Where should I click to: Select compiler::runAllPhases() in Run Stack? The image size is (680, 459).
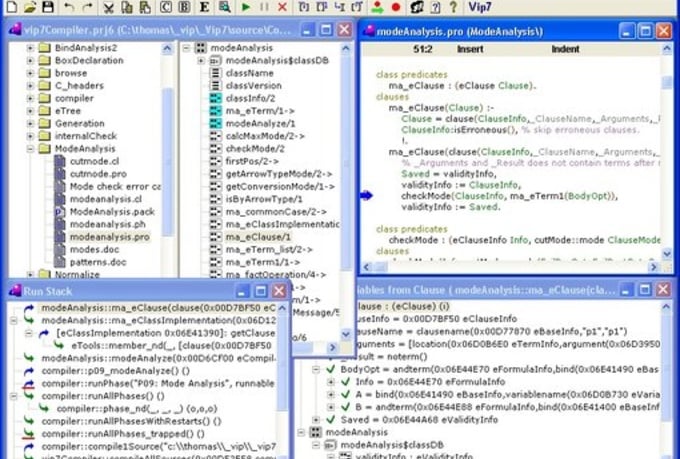tap(98, 396)
